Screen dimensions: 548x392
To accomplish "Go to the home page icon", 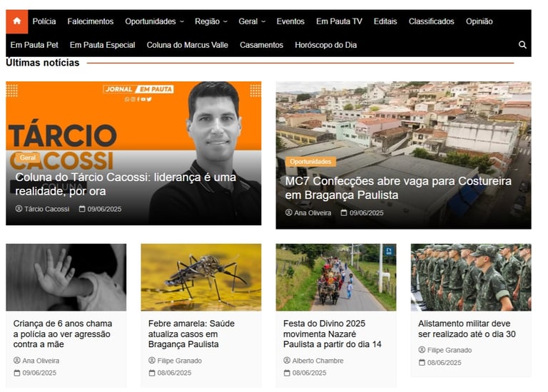I will click(x=17, y=21).
